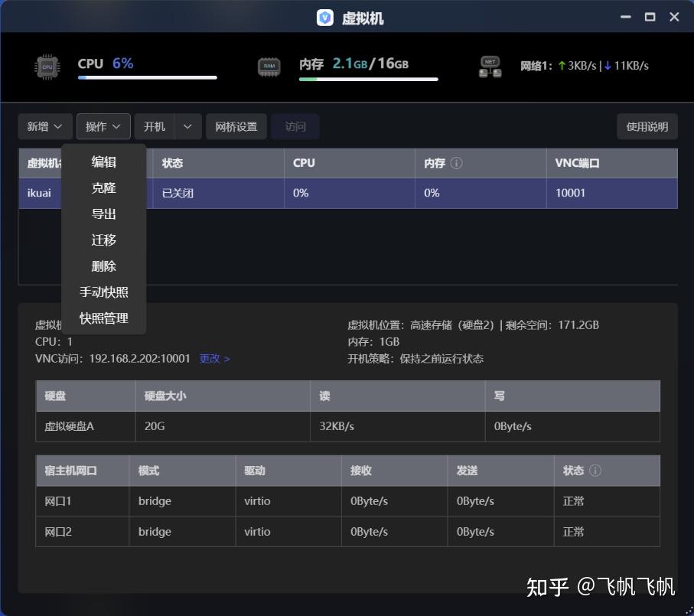This screenshot has height=616, width=694.
Task: Open the 使用说明 usage instructions
Action: (647, 126)
